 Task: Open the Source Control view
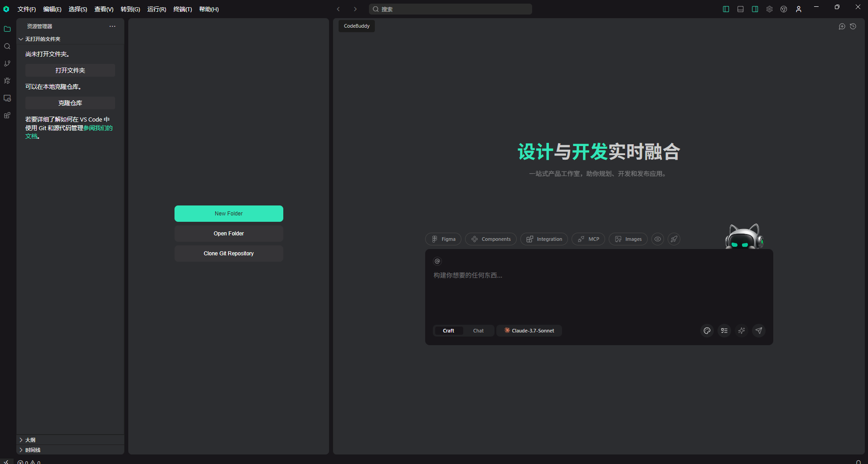click(7, 63)
